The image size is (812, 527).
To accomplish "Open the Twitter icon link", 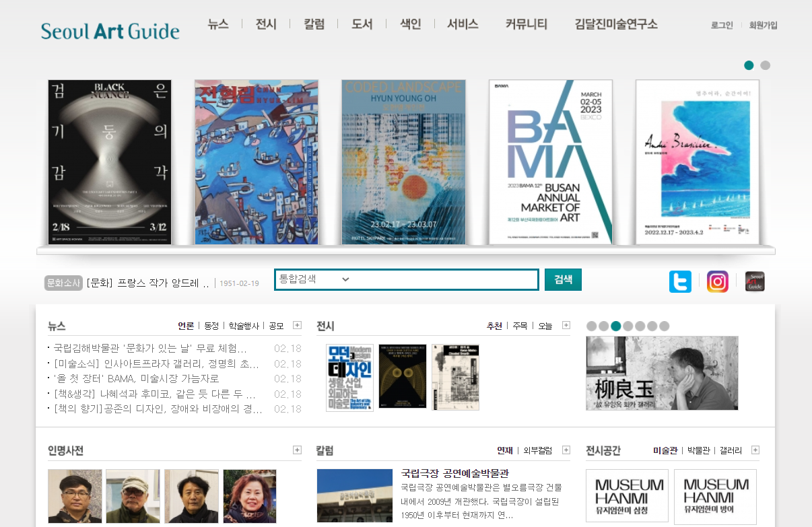I will (x=680, y=281).
